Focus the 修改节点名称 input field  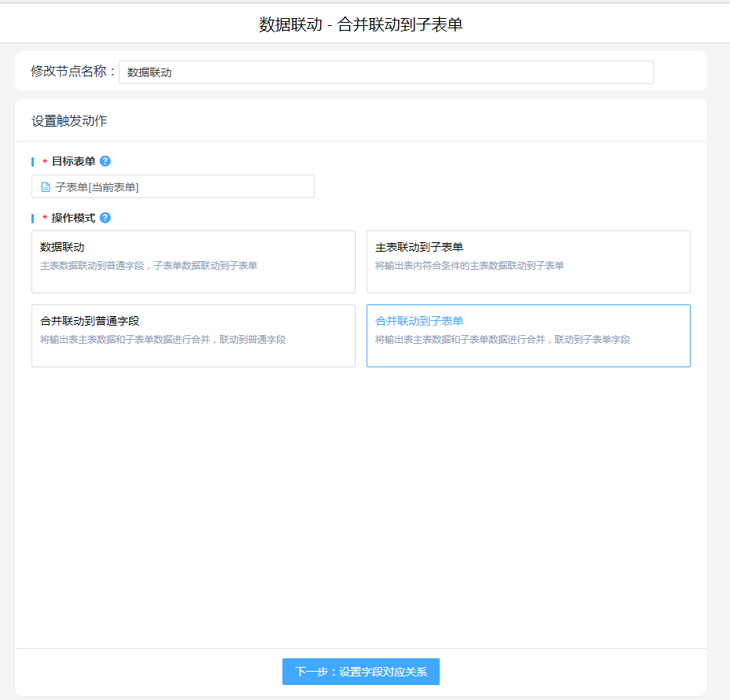[x=385, y=72]
